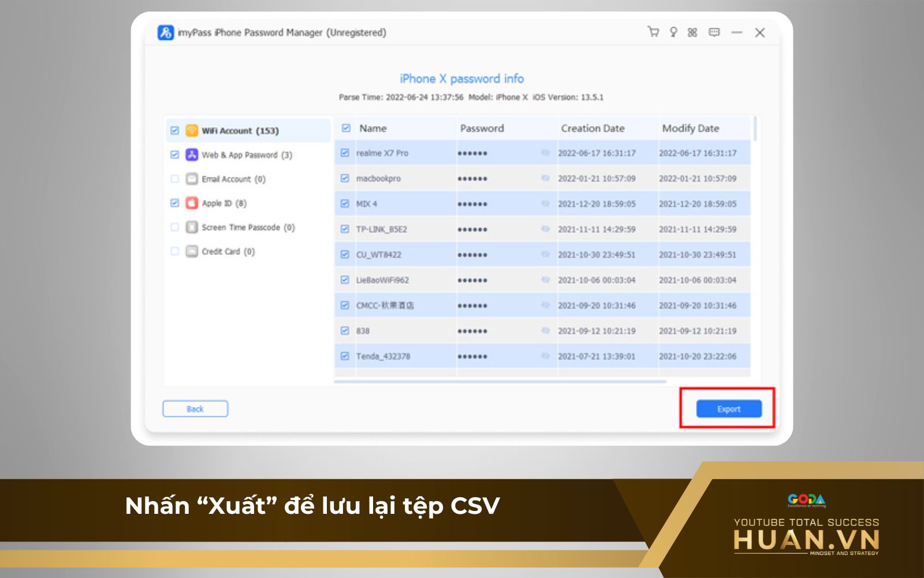Click the imyPass app logo

[x=166, y=32]
